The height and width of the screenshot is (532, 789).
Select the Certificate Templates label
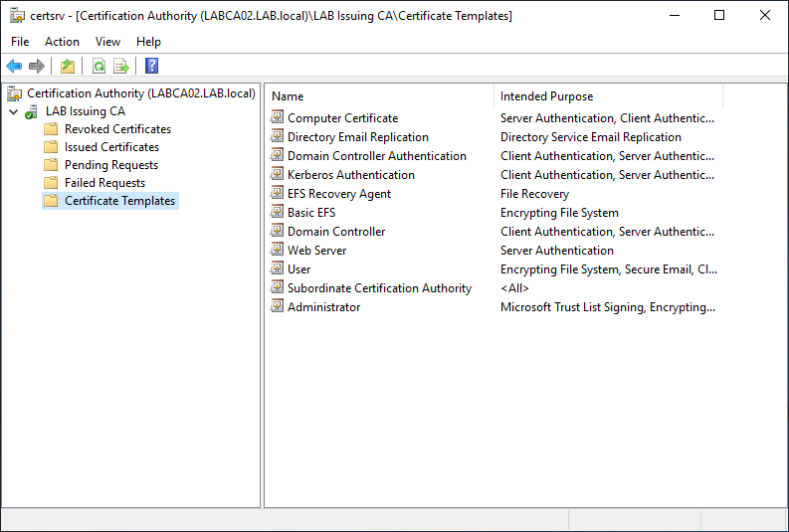[x=119, y=201]
